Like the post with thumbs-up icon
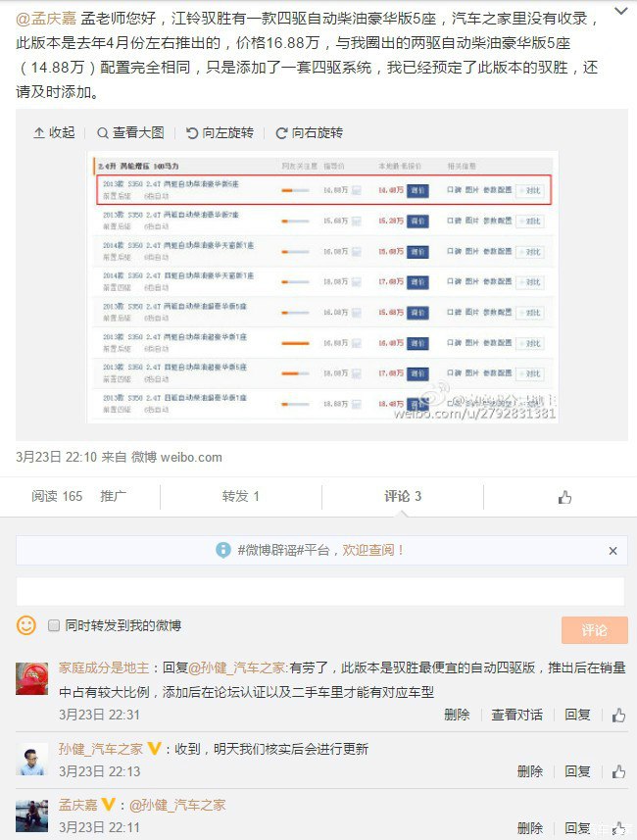The height and width of the screenshot is (840, 637). tap(564, 497)
